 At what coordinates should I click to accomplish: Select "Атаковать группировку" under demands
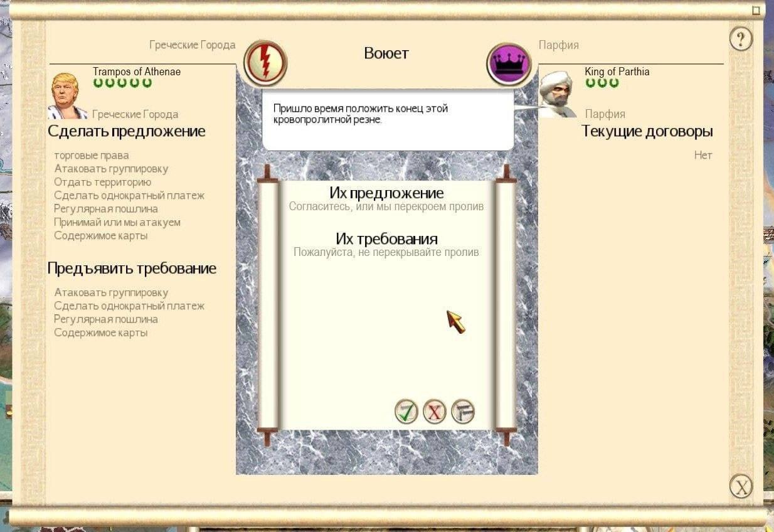pos(111,292)
